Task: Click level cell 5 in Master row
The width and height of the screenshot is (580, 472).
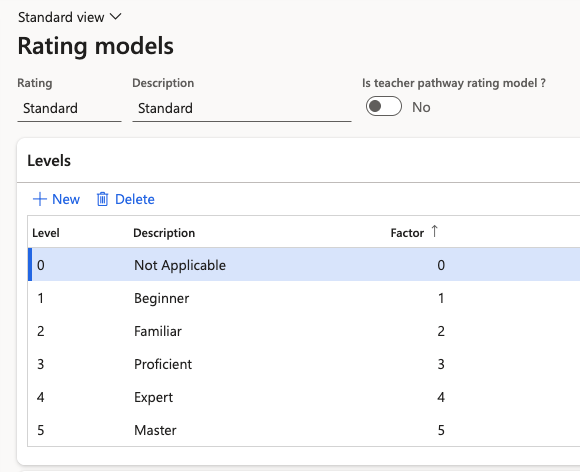Action: pyautogui.click(x=41, y=430)
